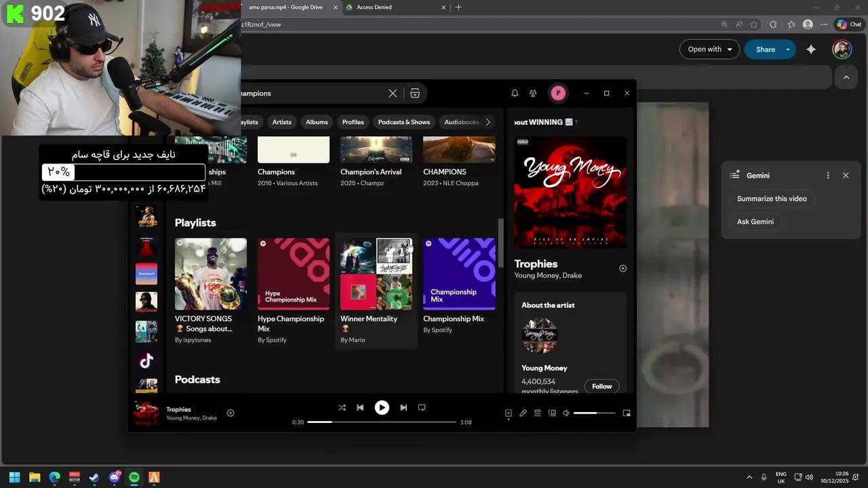Open the Google account avatar
This screenshot has width=868, height=488.
pyautogui.click(x=842, y=49)
